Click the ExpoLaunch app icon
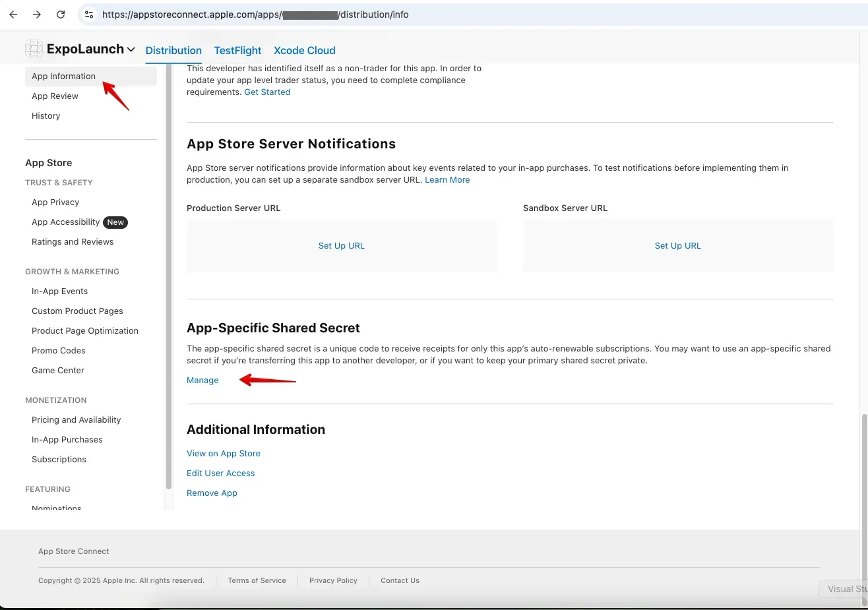The height and width of the screenshot is (610, 868). pos(34,49)
